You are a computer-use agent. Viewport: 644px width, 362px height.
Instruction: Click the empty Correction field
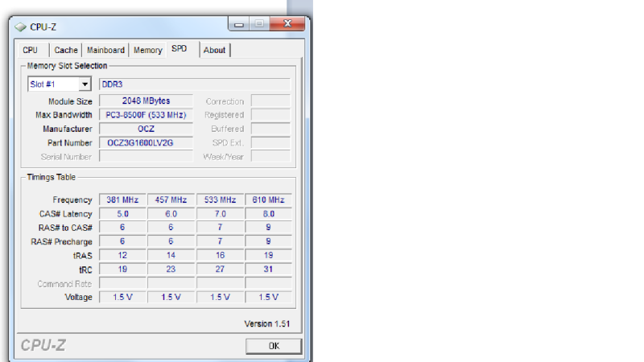point(270,101)
